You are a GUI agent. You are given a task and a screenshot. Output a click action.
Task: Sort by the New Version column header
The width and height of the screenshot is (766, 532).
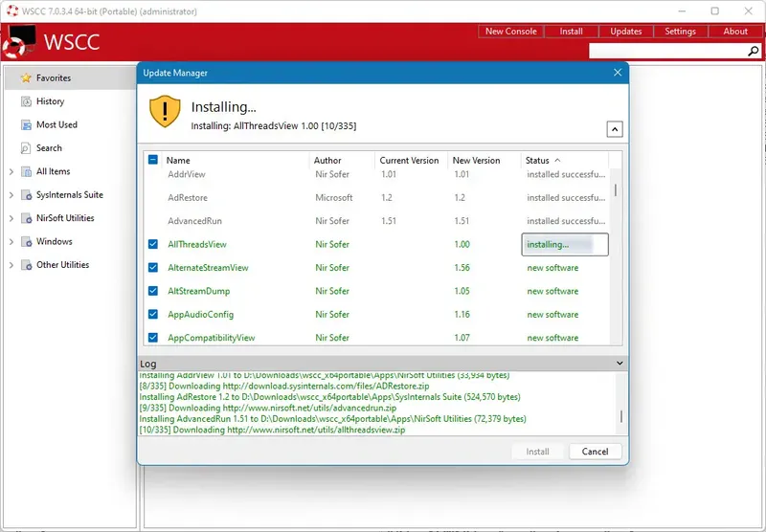484,160
